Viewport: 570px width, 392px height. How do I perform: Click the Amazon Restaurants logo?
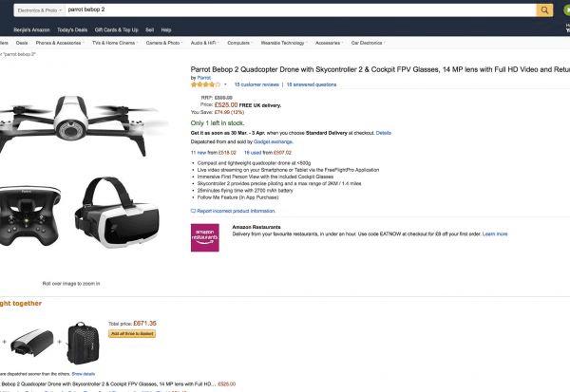[205, 237]
